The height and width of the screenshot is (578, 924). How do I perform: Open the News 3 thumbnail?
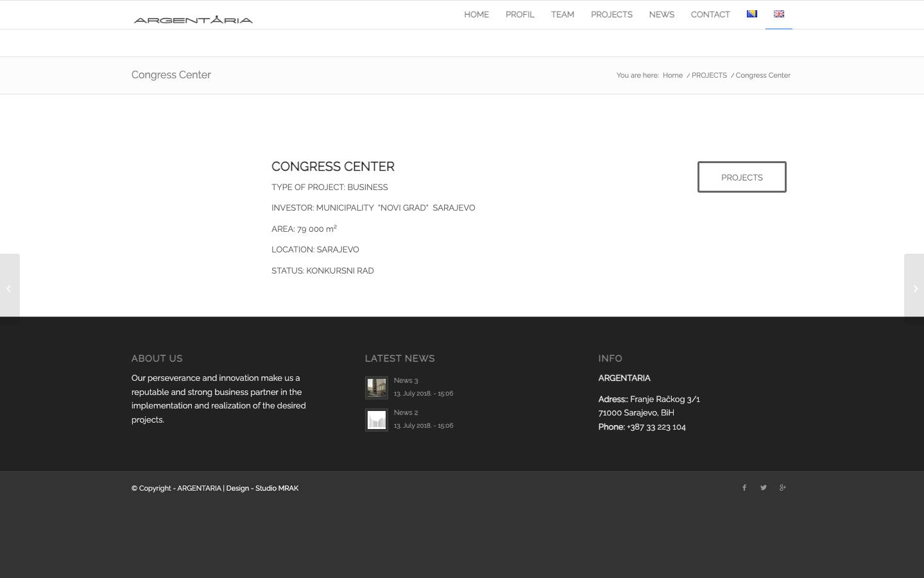pyautogui.click(x=377, y=388)
